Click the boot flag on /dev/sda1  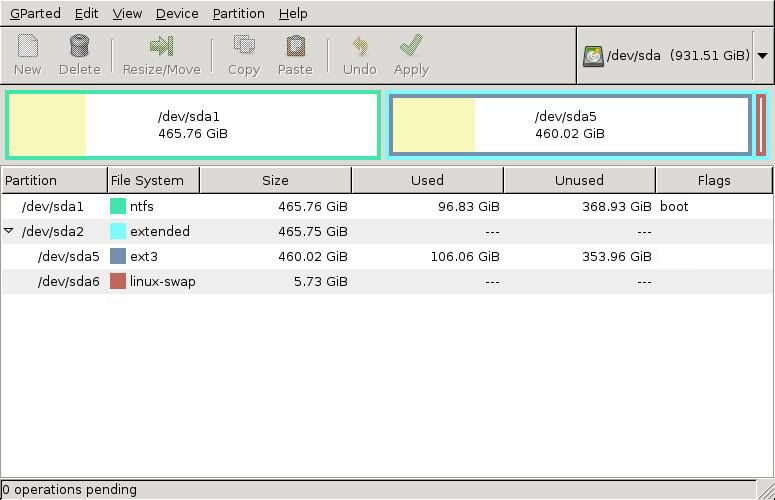(x=674, y=206)
